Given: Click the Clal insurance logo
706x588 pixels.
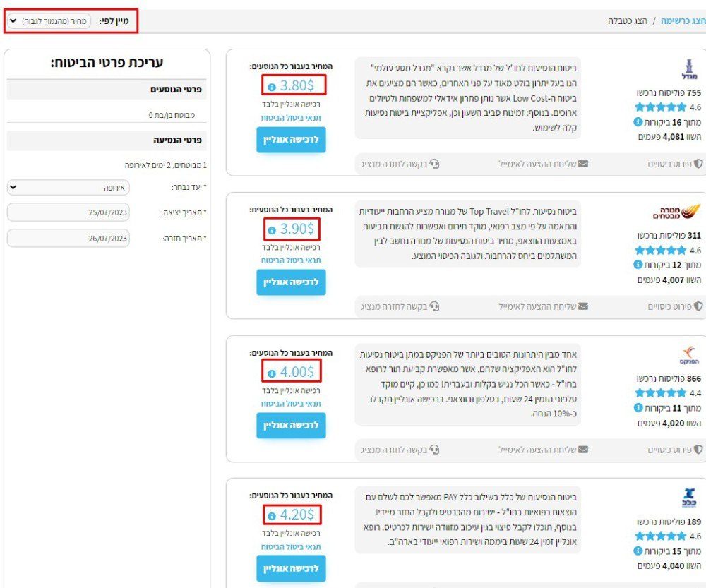Looking at the screenshot, I should (690, 498).
